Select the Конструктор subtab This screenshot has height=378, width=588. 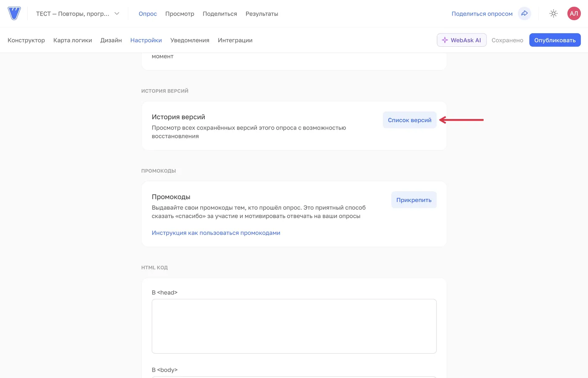pos(26,40)
